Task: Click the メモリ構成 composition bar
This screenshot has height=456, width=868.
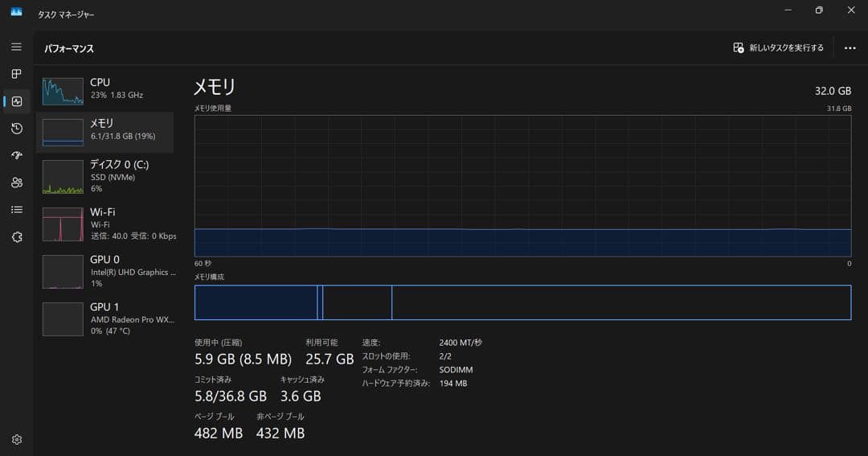Action: [522, 302]
